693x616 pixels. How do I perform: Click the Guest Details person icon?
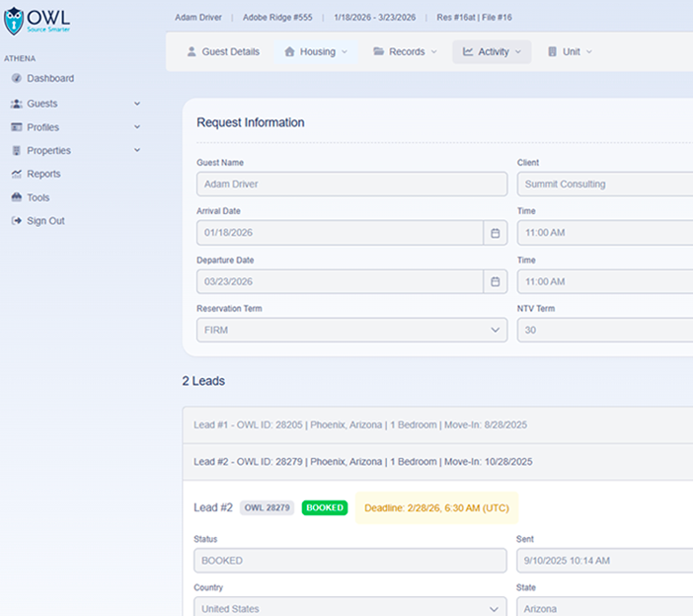[192, 51]
